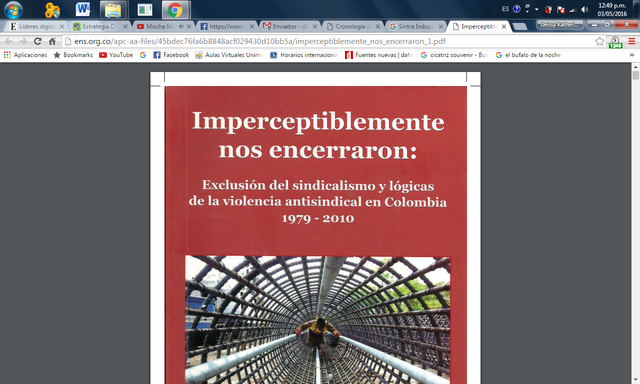Close the Mischa YouTube tab
640x384 pixels.
click(x=189, y=26)
